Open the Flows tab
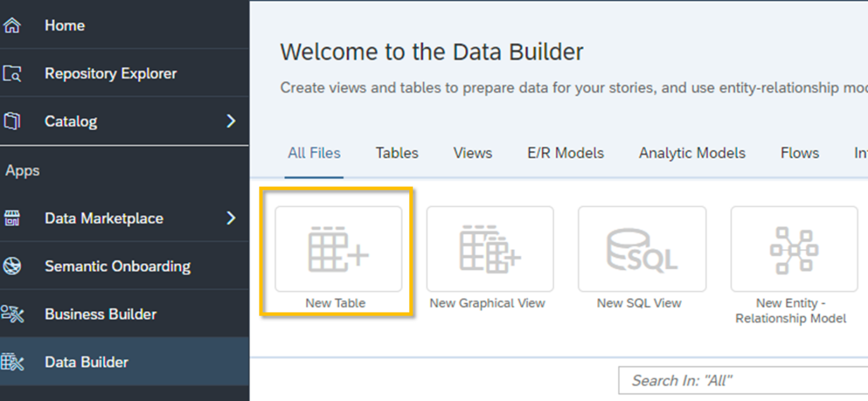Image resolution: width=868 pixels, height=401 pixels. pos(799,152)
